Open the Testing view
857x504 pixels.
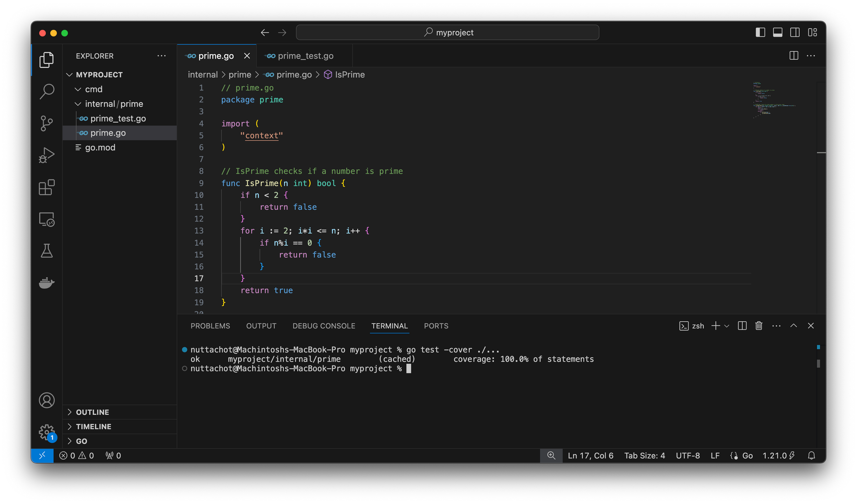click(47, 251)
